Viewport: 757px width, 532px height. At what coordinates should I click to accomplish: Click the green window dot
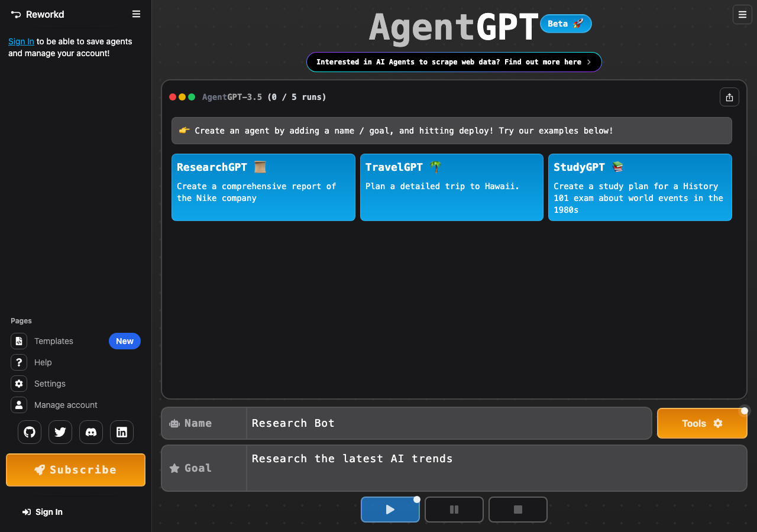tap(192, 97)
